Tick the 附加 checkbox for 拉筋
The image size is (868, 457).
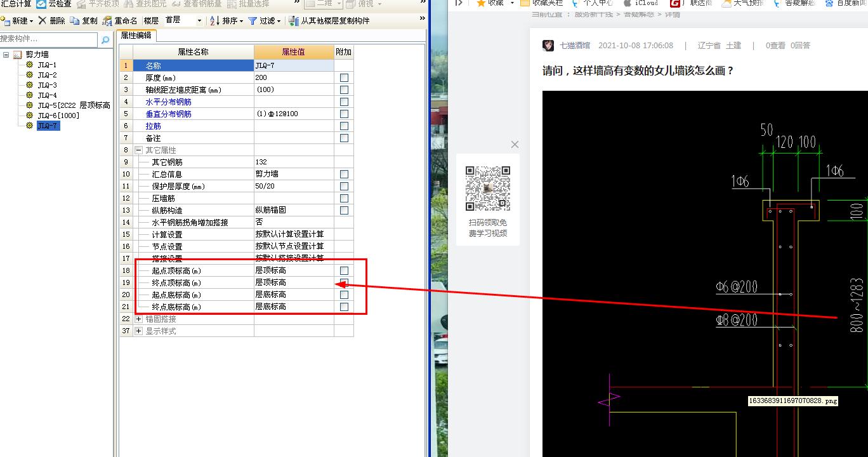[344, 126]
